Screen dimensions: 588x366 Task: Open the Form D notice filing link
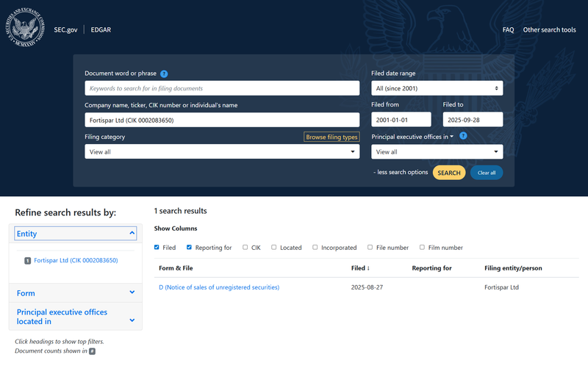pyautogui.click(x=219, y=287)
